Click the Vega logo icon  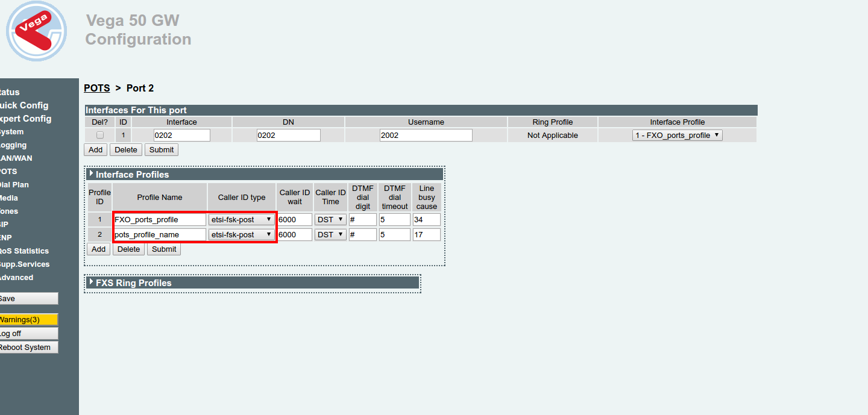[x=36, y=31]
